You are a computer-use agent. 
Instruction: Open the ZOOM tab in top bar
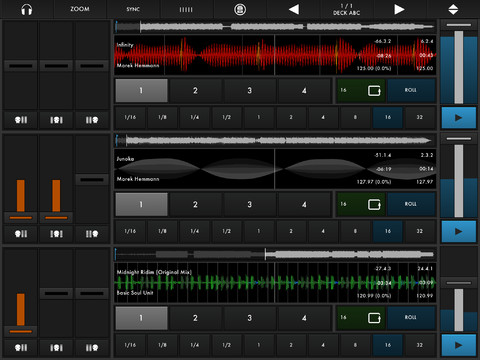pyautogui.click(x=80, y=9)
